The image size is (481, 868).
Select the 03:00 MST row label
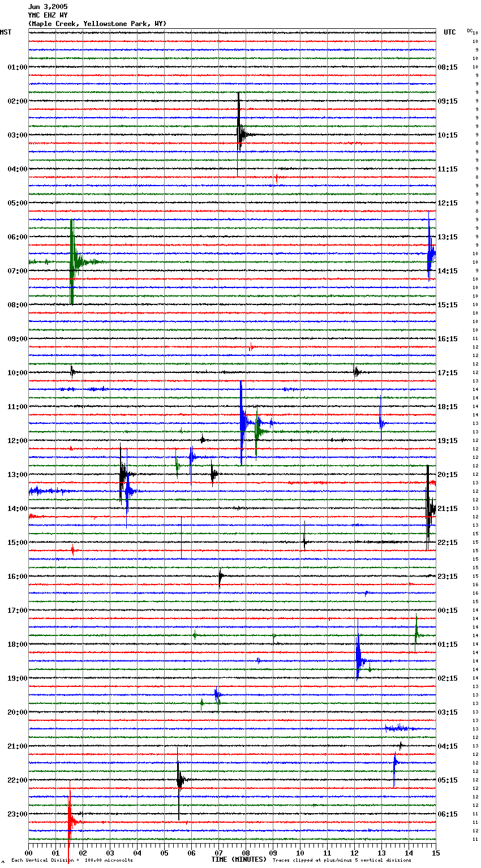[x=17, y=135]
